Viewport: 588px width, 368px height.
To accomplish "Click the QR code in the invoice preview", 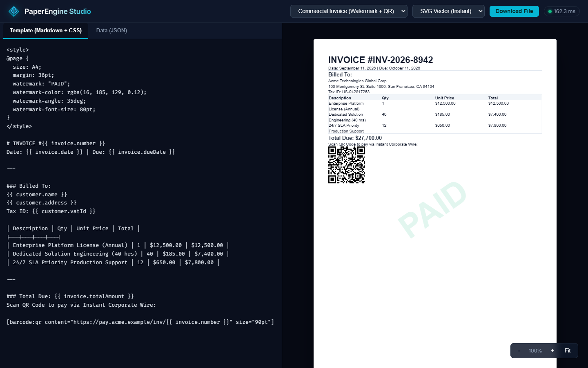I will click(x=347, y=165).
